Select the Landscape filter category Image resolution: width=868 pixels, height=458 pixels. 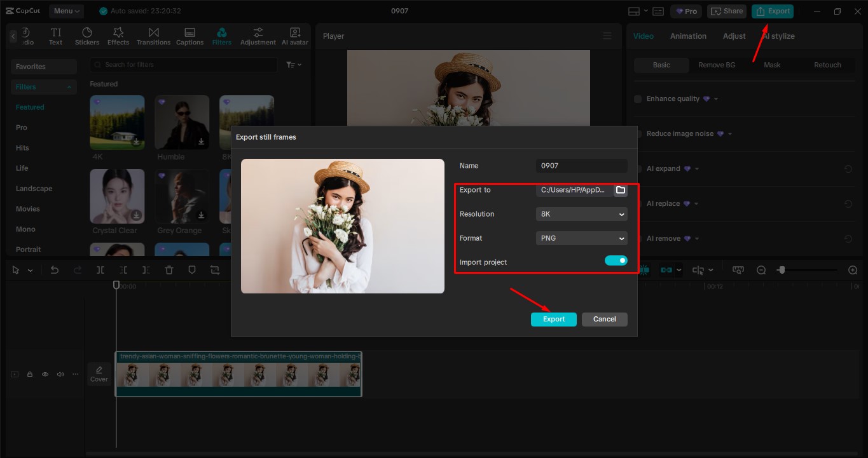click(x=33, y=188)
